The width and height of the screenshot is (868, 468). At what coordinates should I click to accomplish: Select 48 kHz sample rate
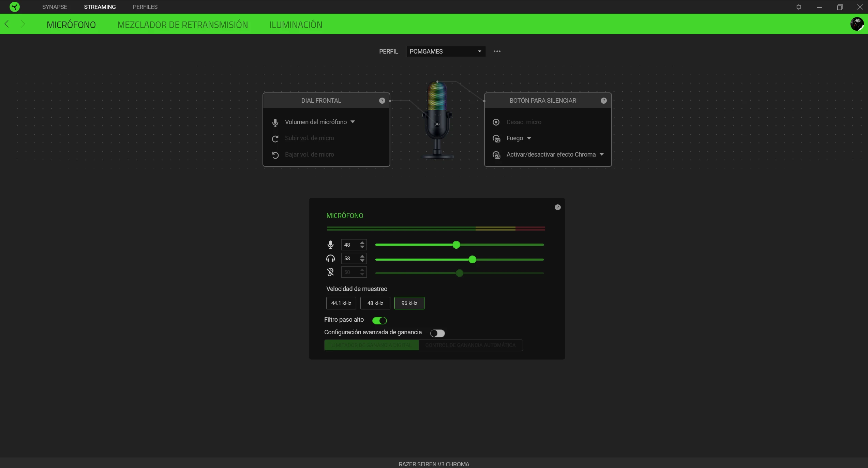pos(375,303)
